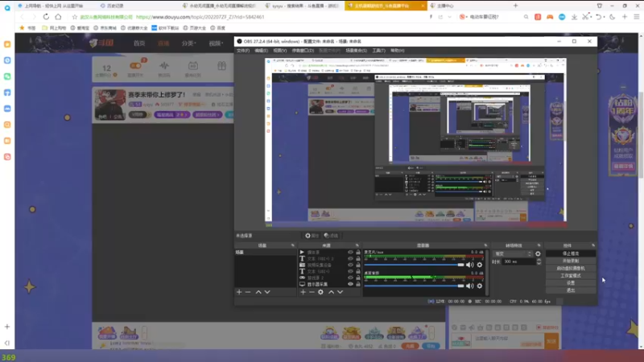Open Controls dock panel options icon

pyautogui.click(x=592, y=245)
